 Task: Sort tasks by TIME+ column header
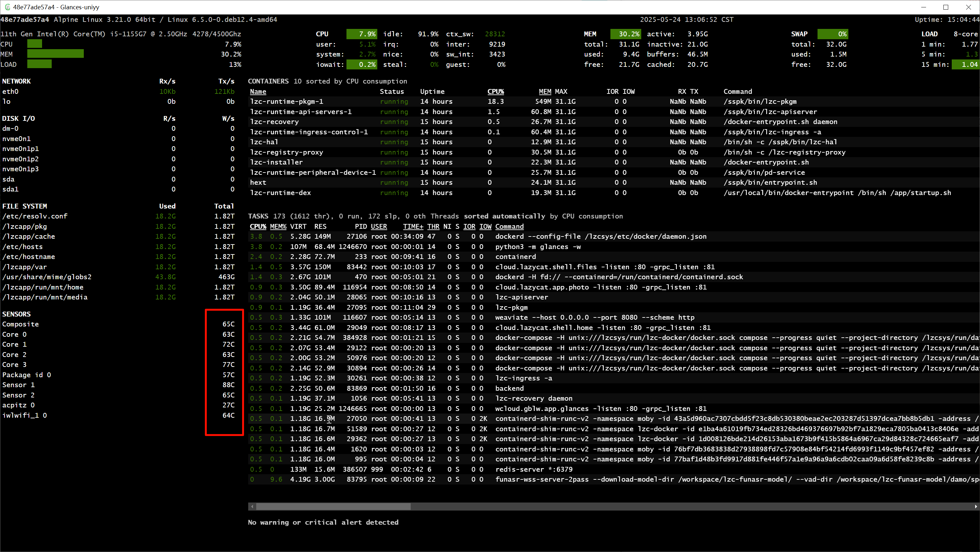point(413,227)
